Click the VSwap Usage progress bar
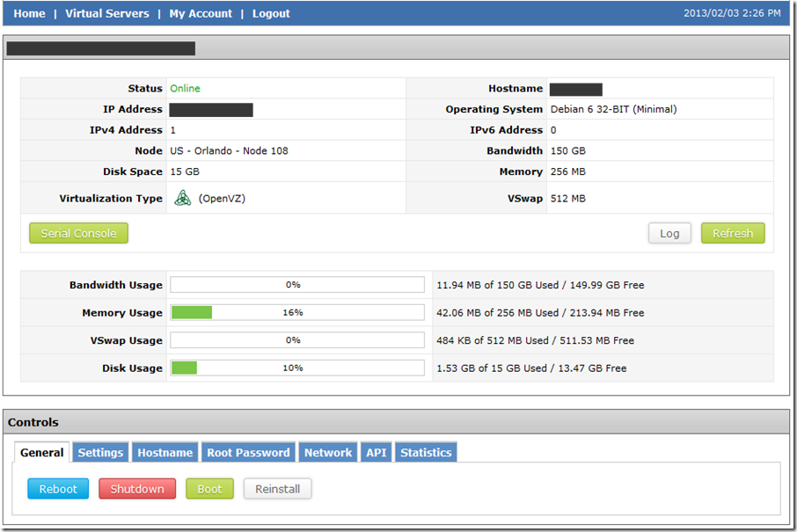The height and width of the screenshot is (532, 797). click(x=297, y=340)
